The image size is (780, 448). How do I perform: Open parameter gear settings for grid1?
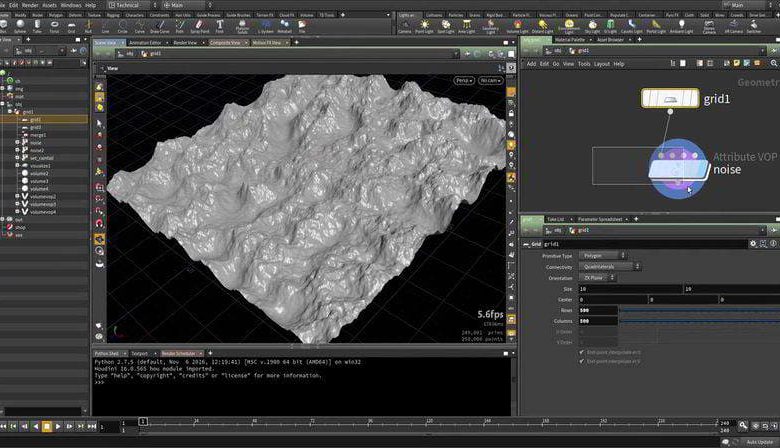click(753, 243)
